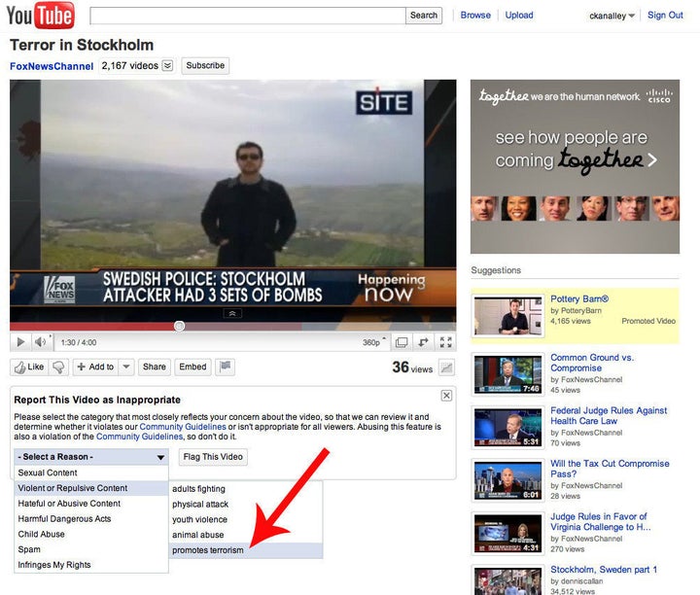Choose physical attack sub-reason
Screen dimensions: 700x595
click(246, 504)
